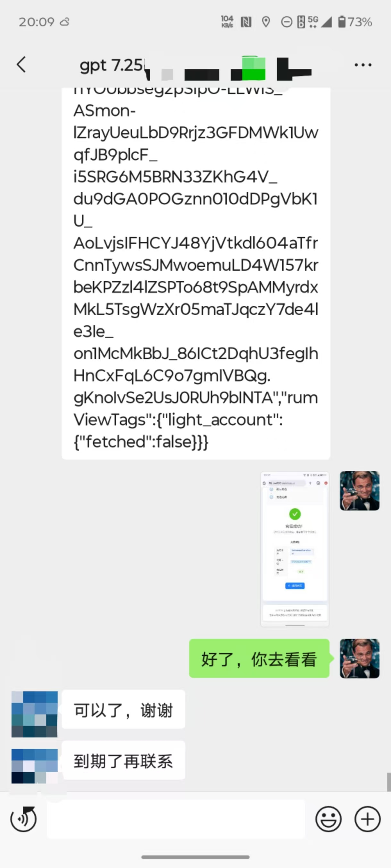Tap the message 到期了再联系

(x=123, y=760)
